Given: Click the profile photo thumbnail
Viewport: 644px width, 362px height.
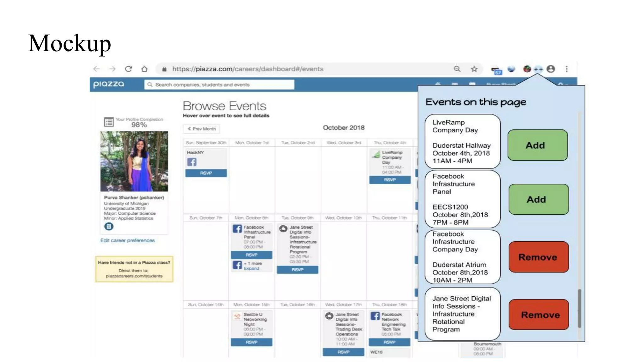Looking at the screenshot, I should pos(134,161).
